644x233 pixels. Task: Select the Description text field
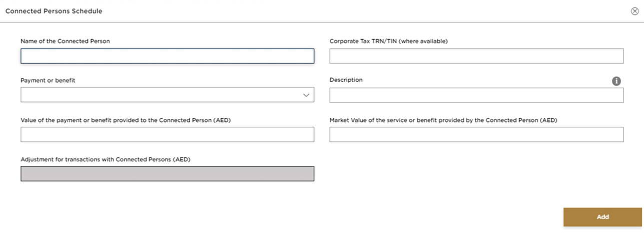[476, 95]
